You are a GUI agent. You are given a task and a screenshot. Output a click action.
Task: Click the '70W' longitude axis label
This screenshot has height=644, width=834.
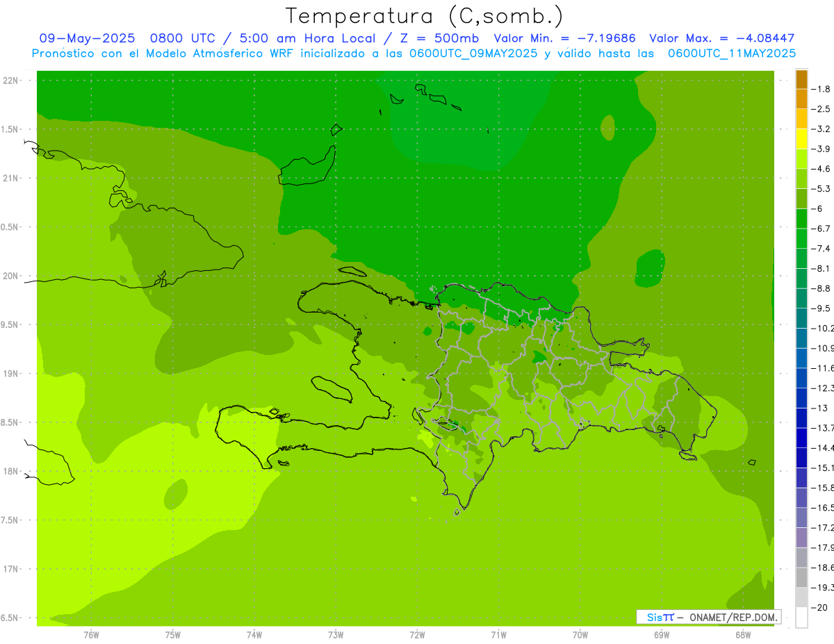tap(580, 634)
